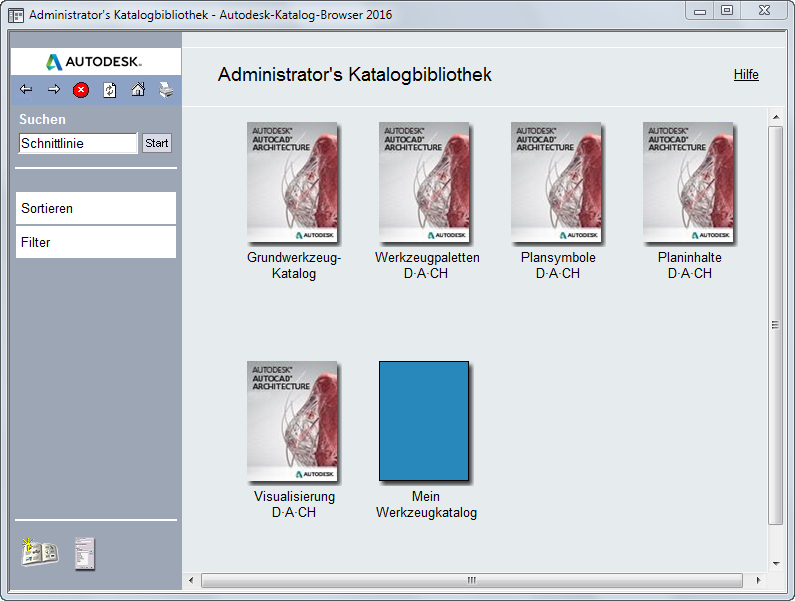Click the Mein Werkzeugkatalog label text
The height and width of the screenshot is (601, 795).
426,504
